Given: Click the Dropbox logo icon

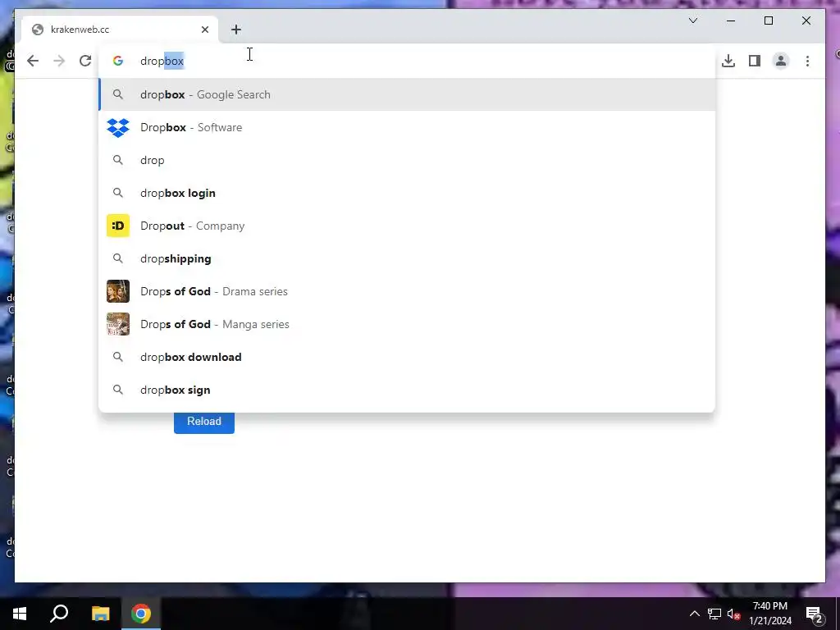Looking at the screenshot, I should (x=118, y=127).
